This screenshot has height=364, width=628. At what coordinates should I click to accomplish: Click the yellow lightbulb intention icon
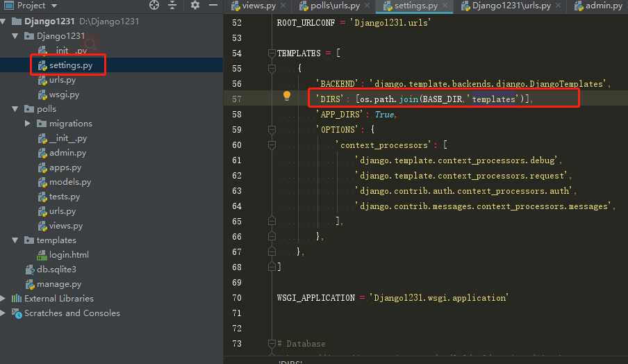286,97
